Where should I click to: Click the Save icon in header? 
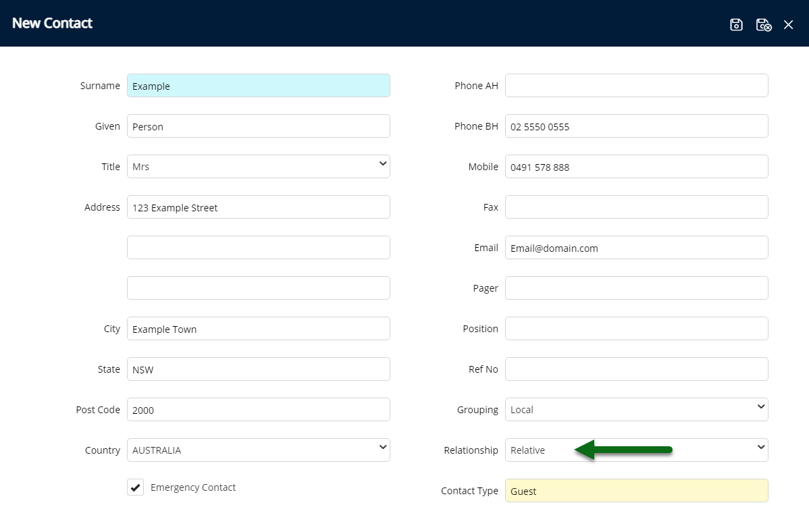736,25
